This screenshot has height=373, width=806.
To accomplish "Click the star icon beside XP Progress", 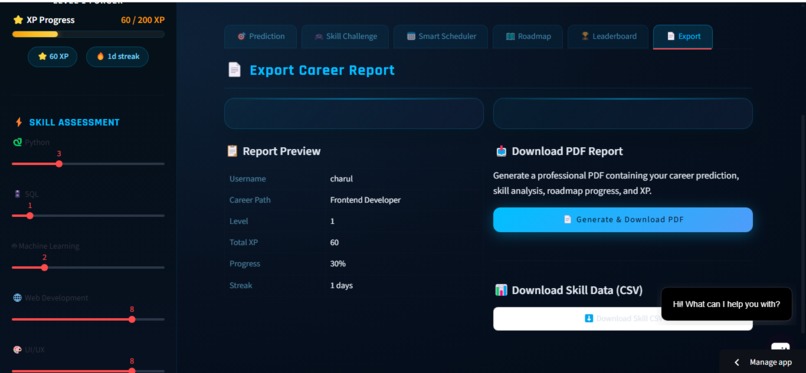I will (18, 20).
